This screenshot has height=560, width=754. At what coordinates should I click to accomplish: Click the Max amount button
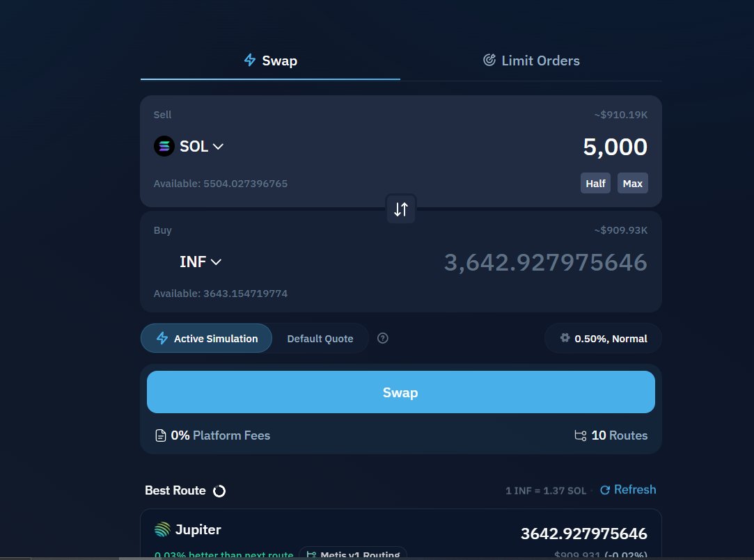coord(632,184)
